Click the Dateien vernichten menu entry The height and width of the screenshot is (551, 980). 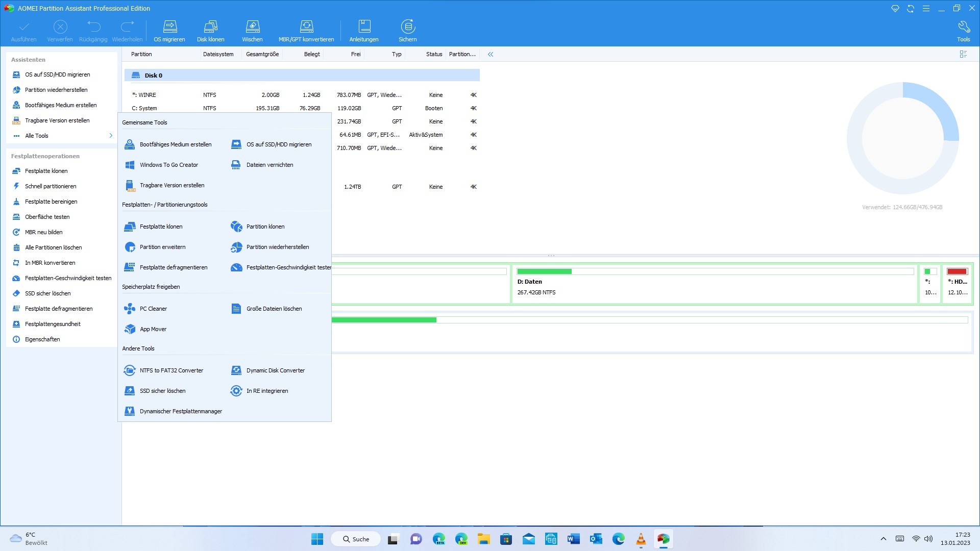click(x=269, y=165)
